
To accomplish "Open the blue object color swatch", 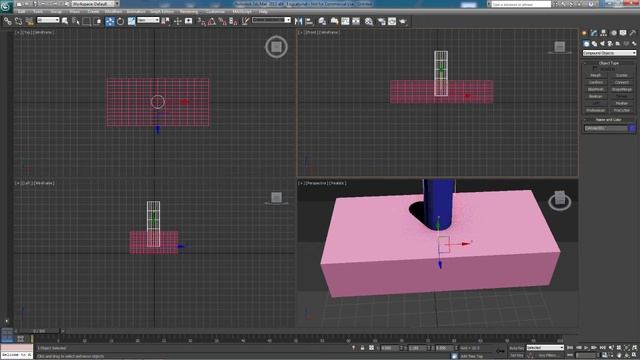I will (x=632, y=128).
